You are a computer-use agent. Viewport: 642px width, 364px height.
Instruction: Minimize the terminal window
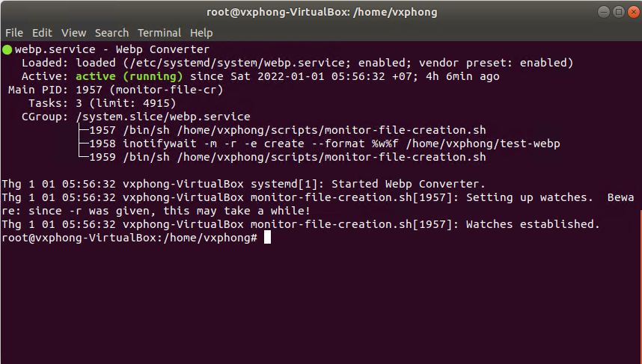604,12
